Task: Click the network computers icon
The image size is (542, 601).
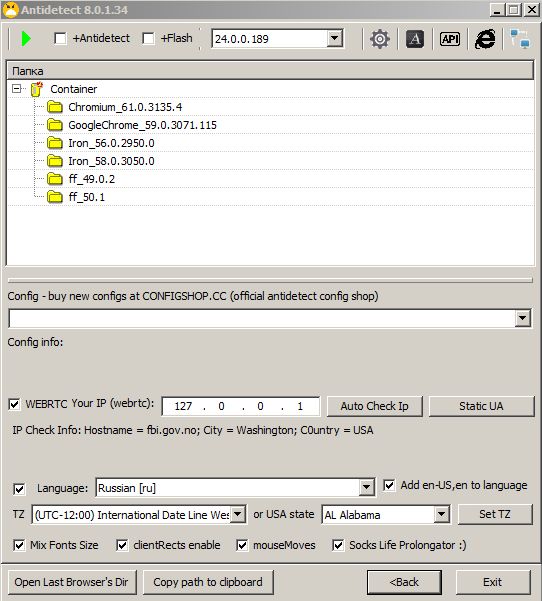Action: (520, 39)
